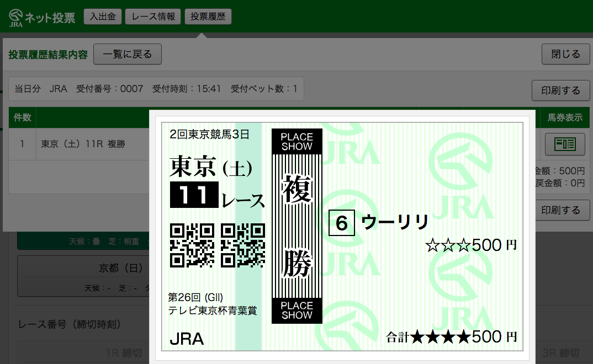
Task: Click the left QR code on ticket
Action: (192, 245)
